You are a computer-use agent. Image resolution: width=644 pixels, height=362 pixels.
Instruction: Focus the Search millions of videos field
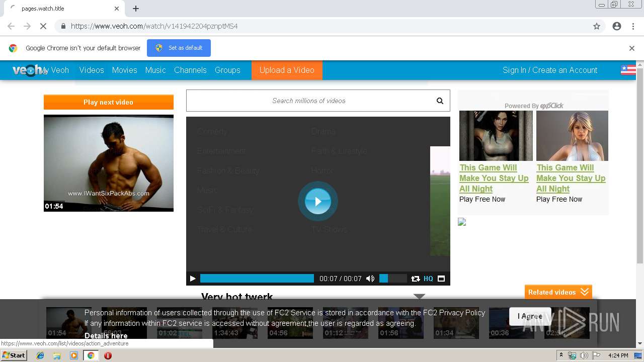click(x=309, y=101)
